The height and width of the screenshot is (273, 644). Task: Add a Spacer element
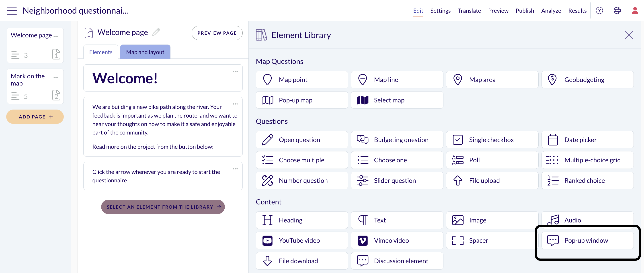point(492,240)
